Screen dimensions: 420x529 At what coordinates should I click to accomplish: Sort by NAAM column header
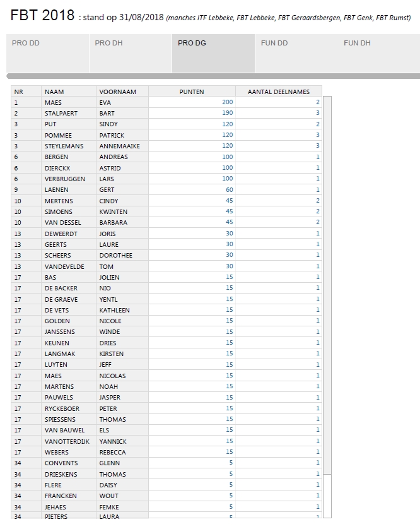pos(69,92)
